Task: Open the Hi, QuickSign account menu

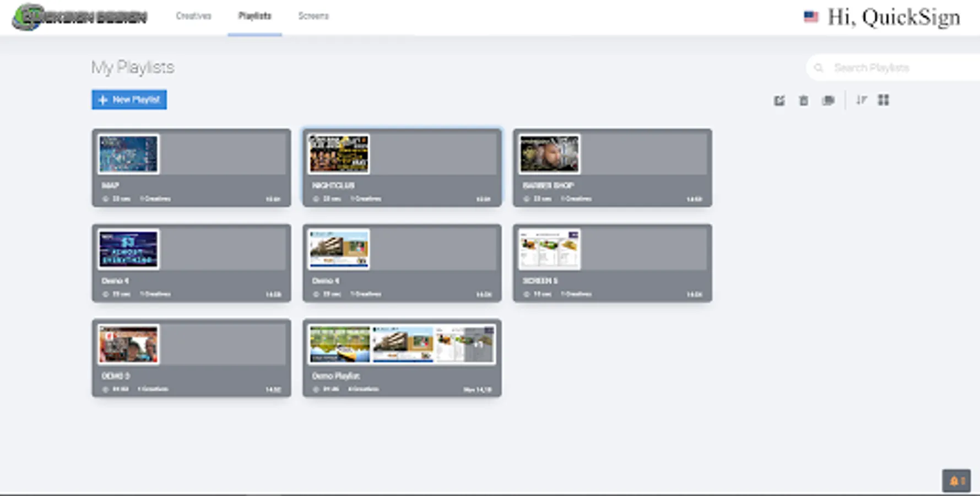Action: click(x=894, y=17)
